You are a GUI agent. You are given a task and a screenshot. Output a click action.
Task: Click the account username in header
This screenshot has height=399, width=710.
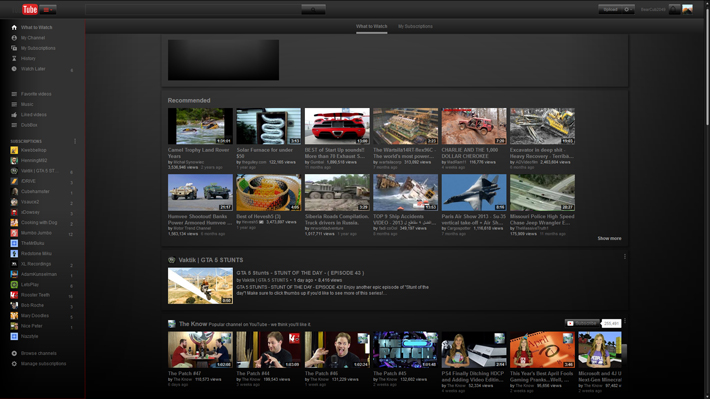(x=653, y=10)
